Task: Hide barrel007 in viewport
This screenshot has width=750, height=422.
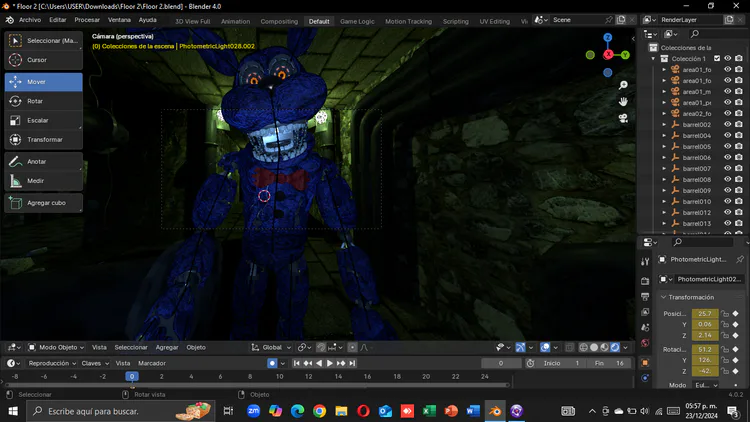Action: [728, 168]
